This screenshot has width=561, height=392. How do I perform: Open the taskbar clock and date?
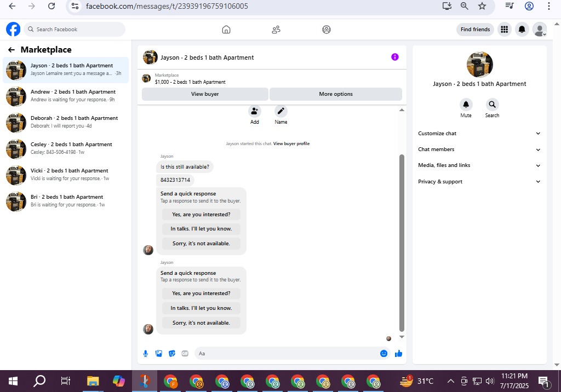click(x=514, y=381)
